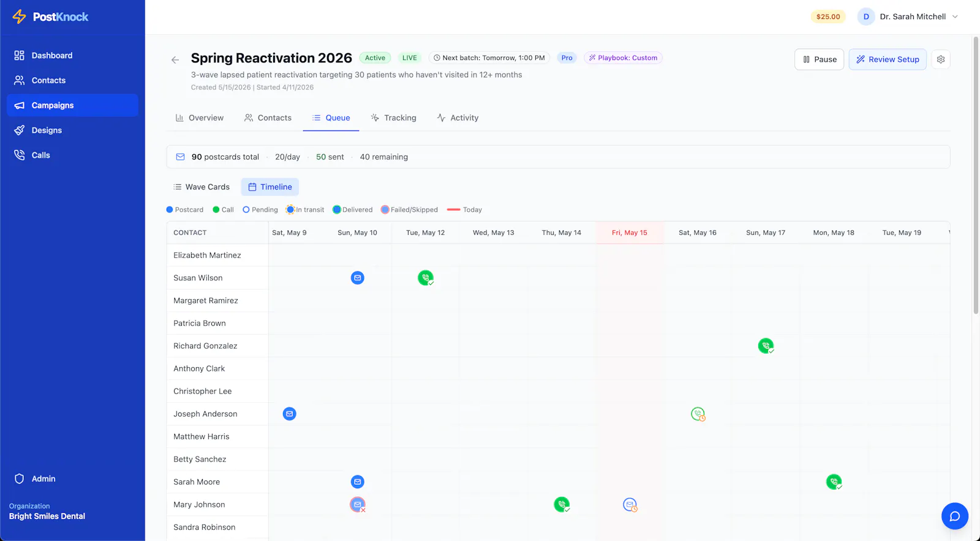The height and width of the screenshot is (541, 980).
Task: Click the Sat, May 9 column header
Action: point(289,233)
